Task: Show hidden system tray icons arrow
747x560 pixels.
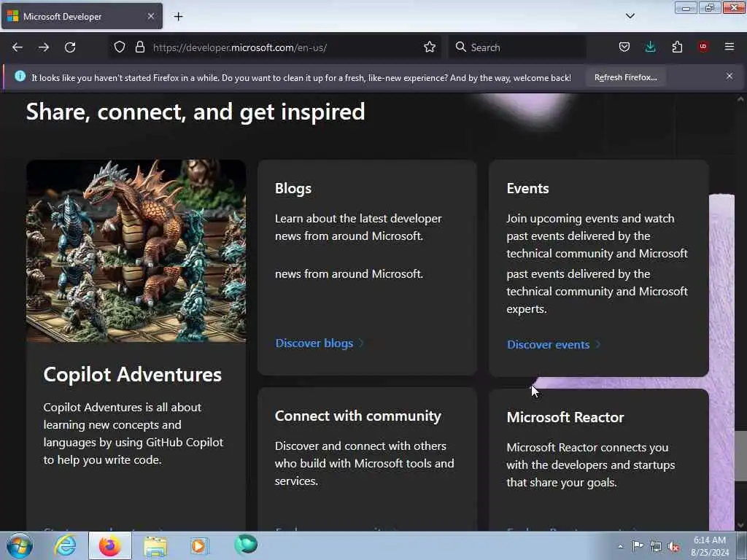Action: tap(620, 546)
